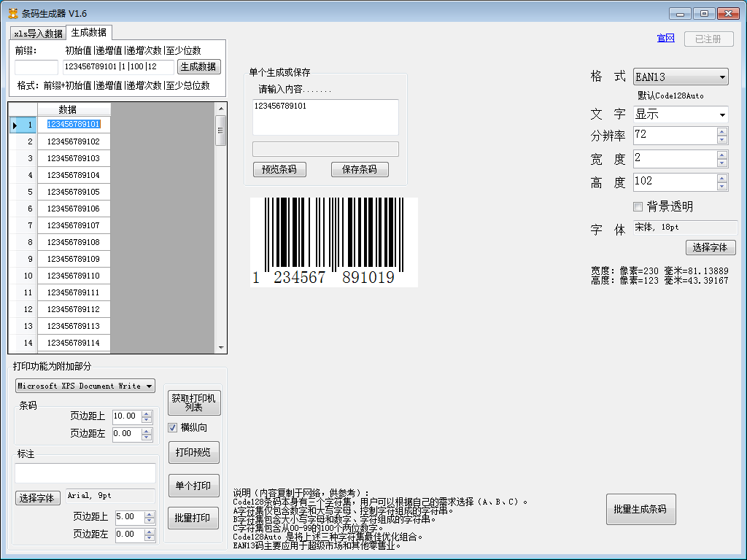The height and width of the screenshot is (560, 747).
Task: Click the 数据 column header
Action: [74, 109]
